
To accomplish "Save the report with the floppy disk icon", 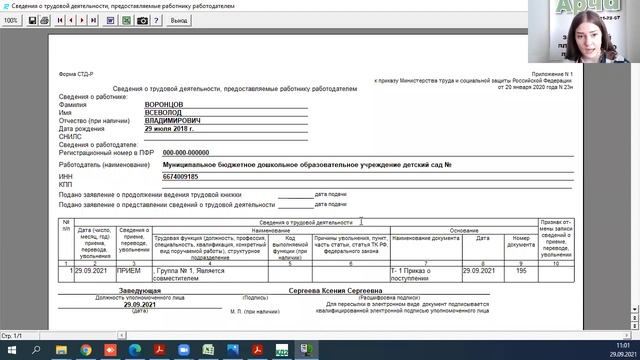I will tap(32, 20).
